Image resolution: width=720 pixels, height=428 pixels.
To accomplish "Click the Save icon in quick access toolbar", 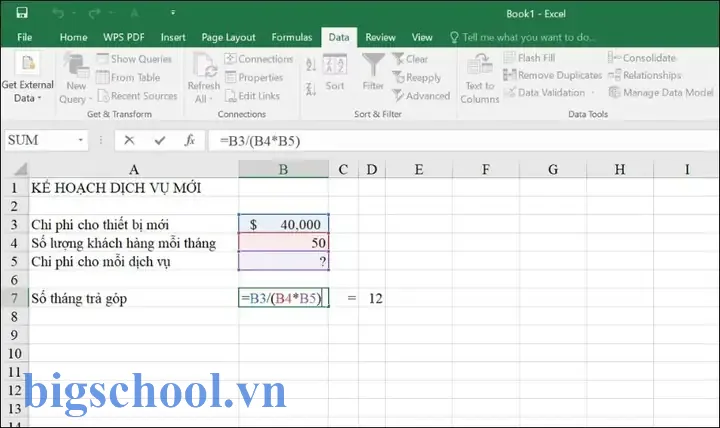I will (22, 12).
